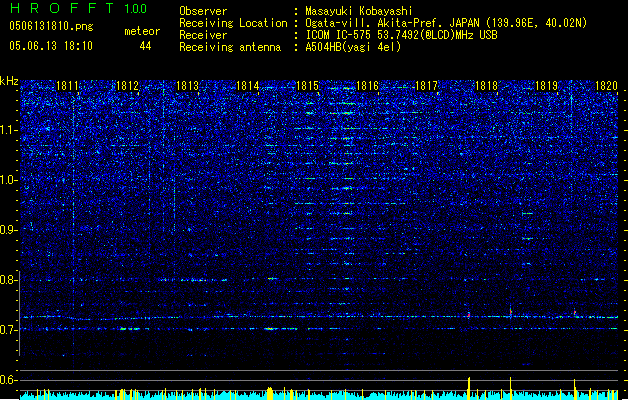Click the 1816 time marker
629x400 pixels.
click(x=367, y=86)
